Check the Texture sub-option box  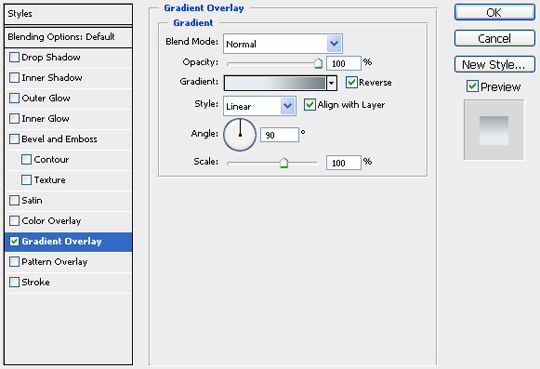tap(26, 180)
